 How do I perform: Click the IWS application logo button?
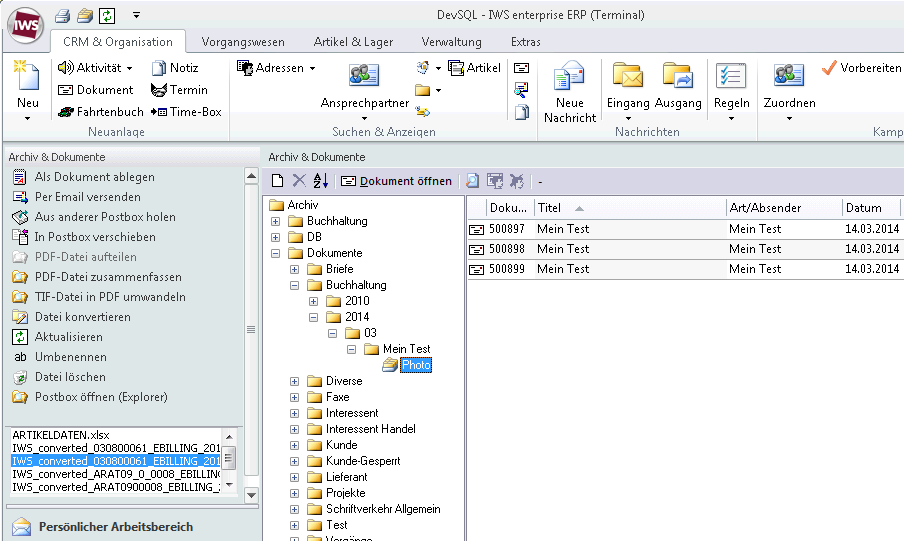click(x=25, y=25)
